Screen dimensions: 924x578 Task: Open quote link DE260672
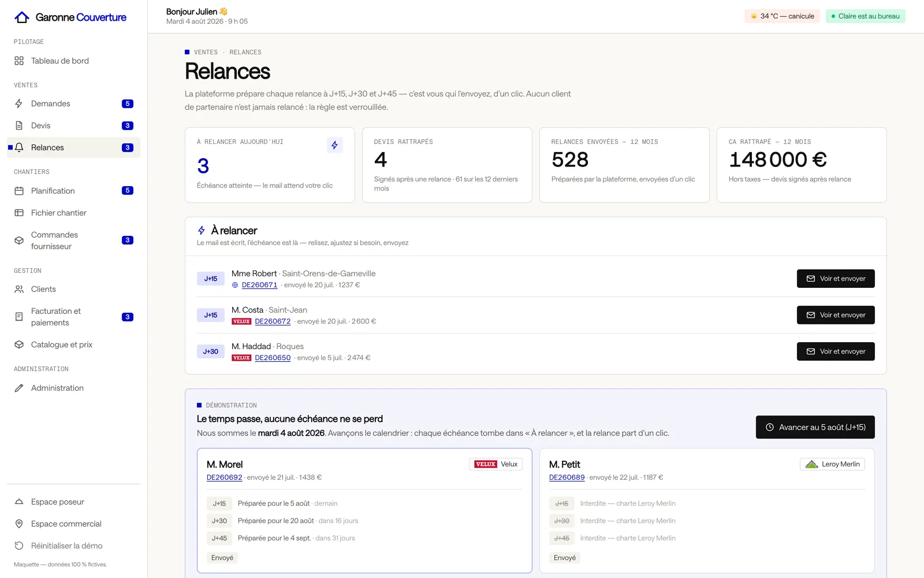[273, 321]
